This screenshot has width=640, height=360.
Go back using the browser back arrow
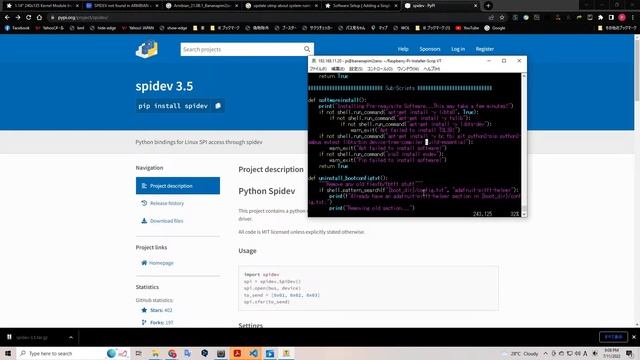pos(7,18)
